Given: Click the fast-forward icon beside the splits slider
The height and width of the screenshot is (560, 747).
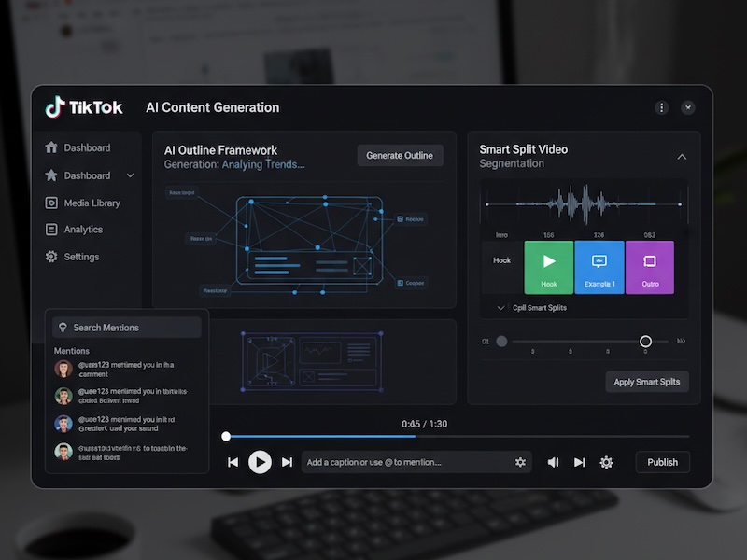Looking at the screenshot, I should (x=681, y=342).
